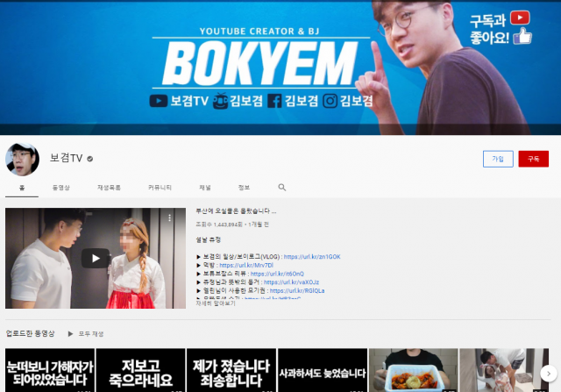
Task: Open video thumbnail 눈떠보니 가해자가 되어있었습니다
Action: coord(50,370)
